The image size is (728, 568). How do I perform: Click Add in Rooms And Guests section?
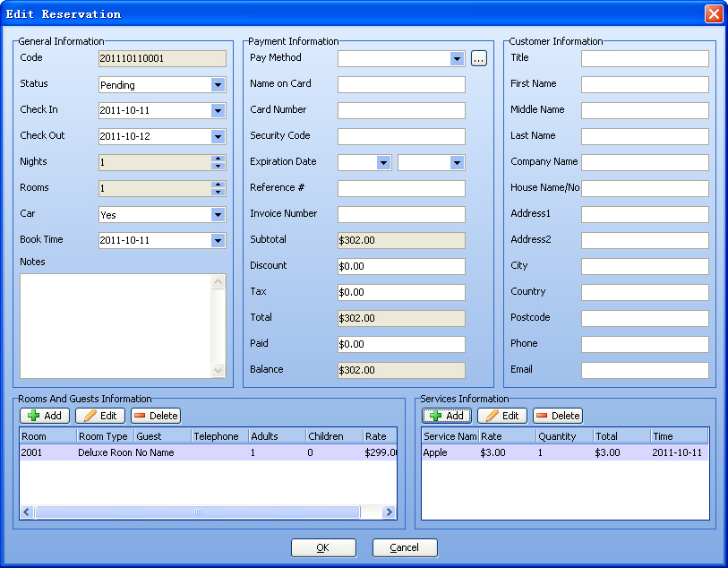click(44, 416)
